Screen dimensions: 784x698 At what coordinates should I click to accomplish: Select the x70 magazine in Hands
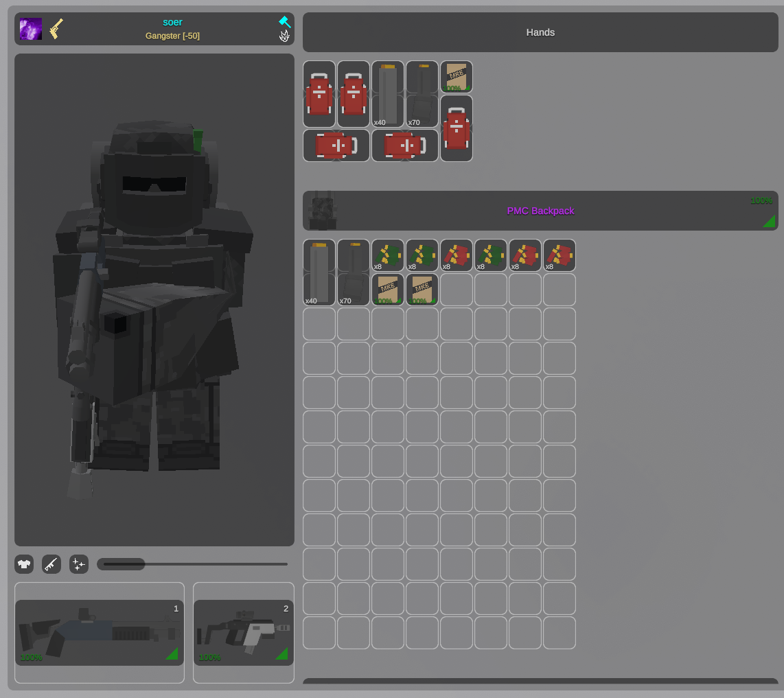422,94
